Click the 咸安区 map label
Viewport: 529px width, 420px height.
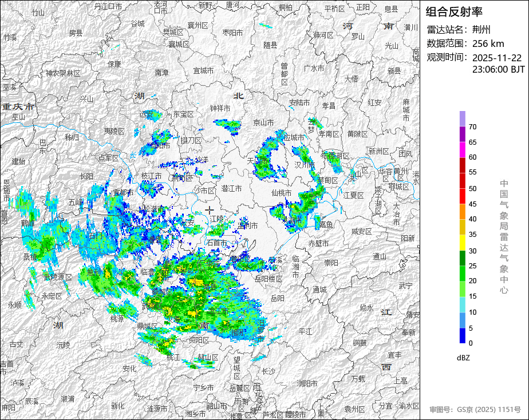361,231
